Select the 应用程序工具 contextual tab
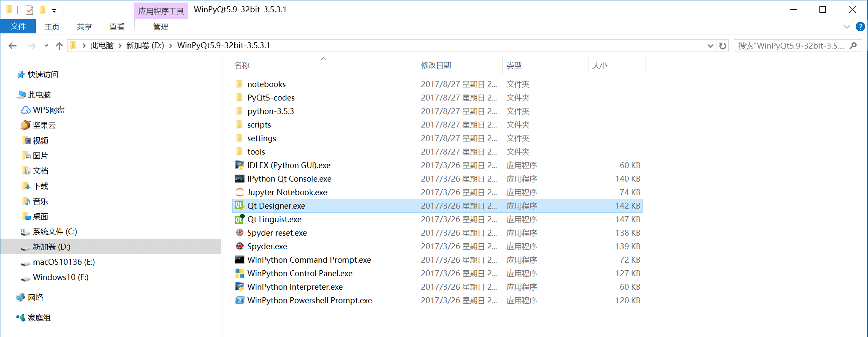Image resolution: width=868 pixels, height=337 pixels. [x=161, y=11]
